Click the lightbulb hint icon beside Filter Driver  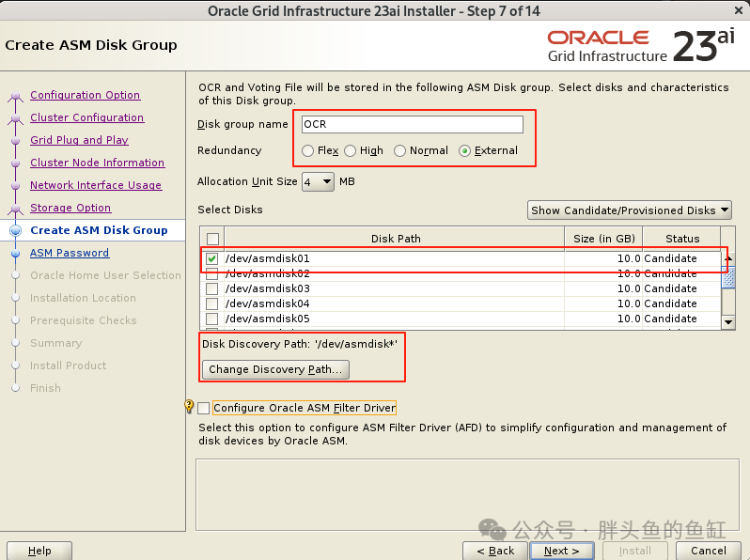[x=189, y=407]
